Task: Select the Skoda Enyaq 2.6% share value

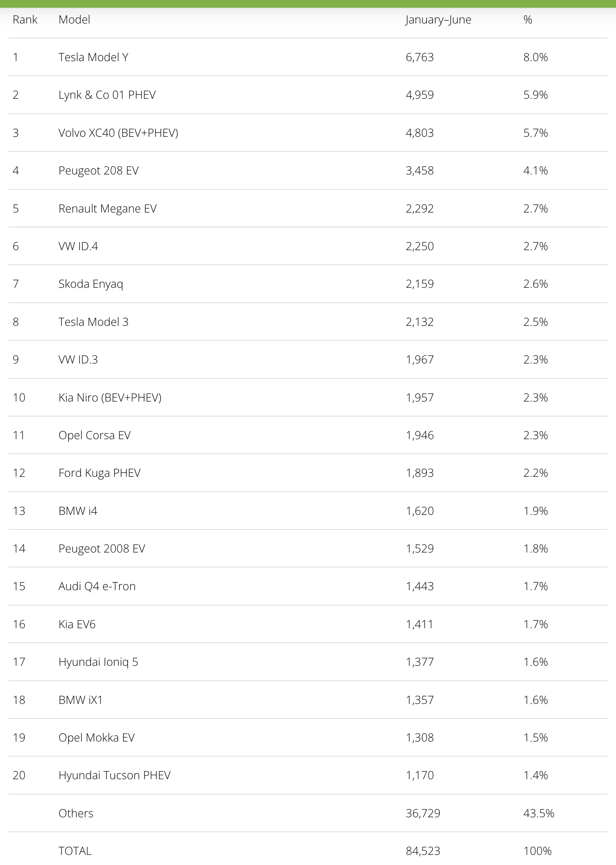Action: [x=535, y=284]
